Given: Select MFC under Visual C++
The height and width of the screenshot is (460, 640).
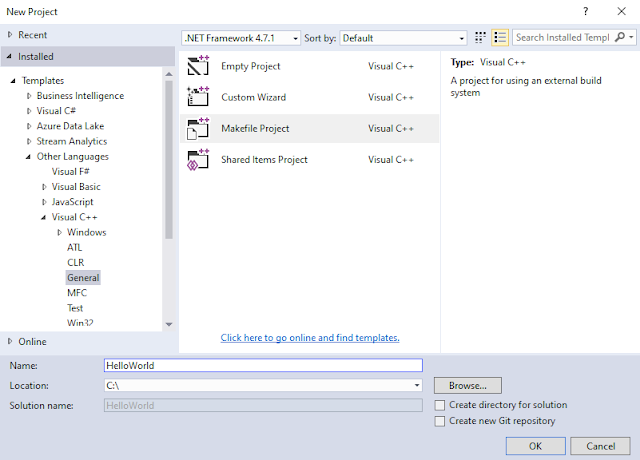Looking at the screenshot, I should 77,293.
